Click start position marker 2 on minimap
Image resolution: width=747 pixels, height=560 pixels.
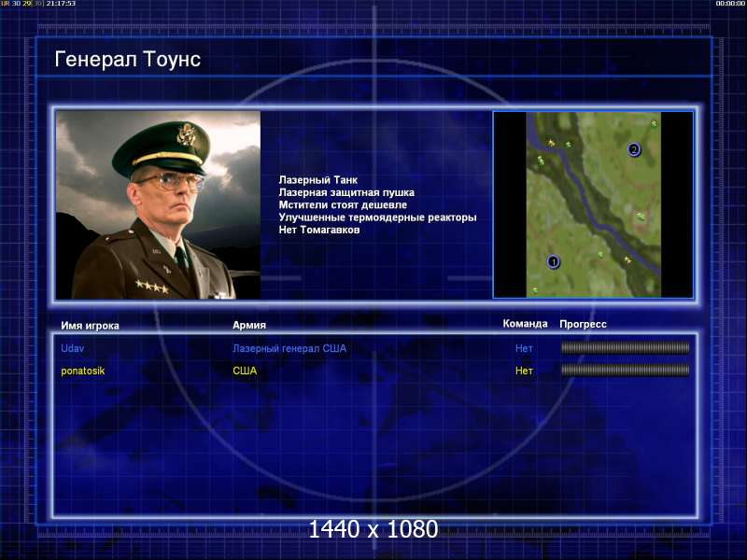(634, 149)
